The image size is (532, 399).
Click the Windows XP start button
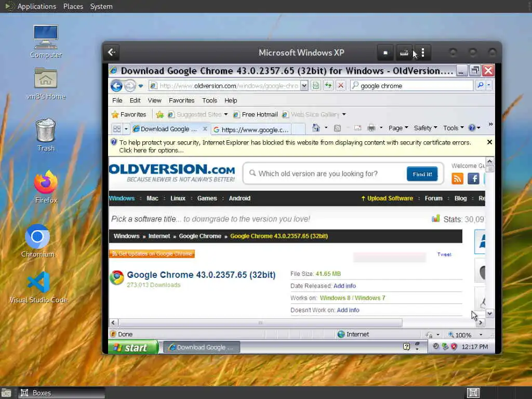pos(134,348)
